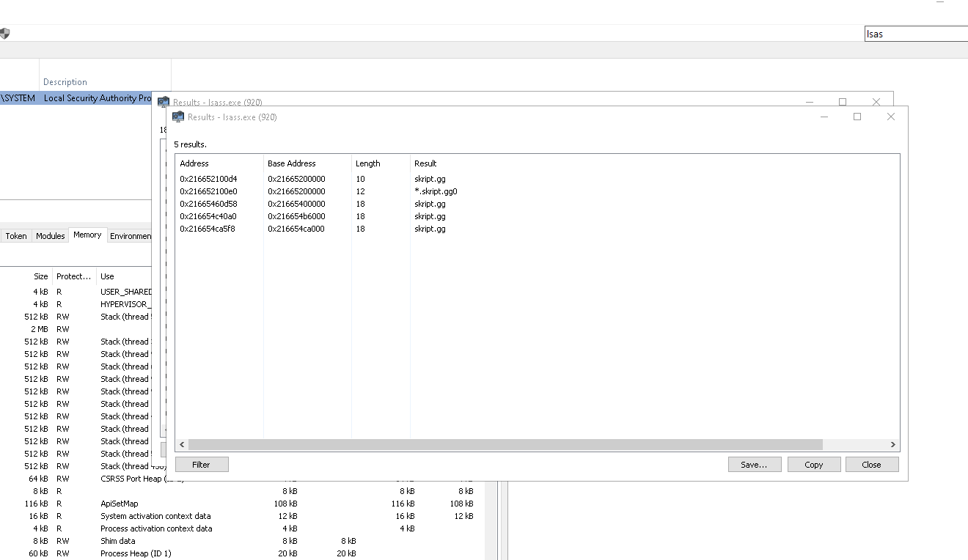The width and height of the screenshot is (968, 560).
Task: Click the Use column header in memory list
Action: [124, 276]
